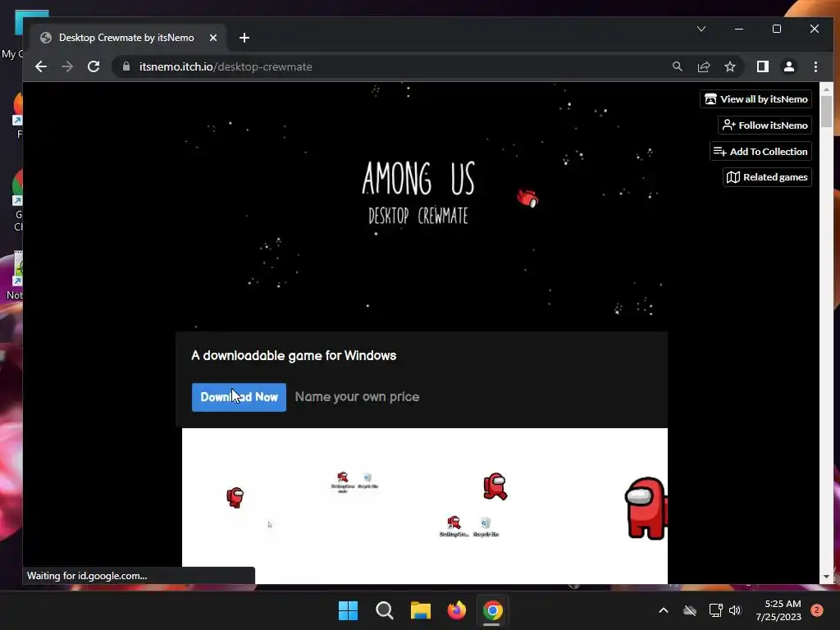Reload the current page
The width and height of the screenshot is (840, 630).
click(x=94, y=66)
